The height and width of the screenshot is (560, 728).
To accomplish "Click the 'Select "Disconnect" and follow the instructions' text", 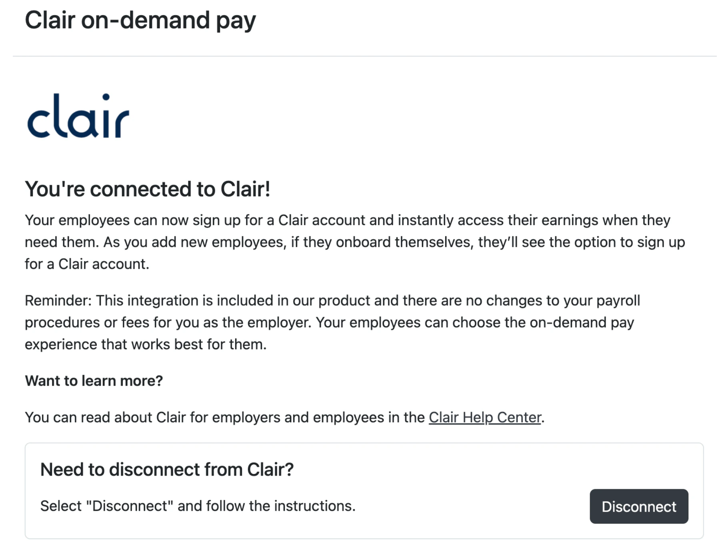I will (198, 506).
